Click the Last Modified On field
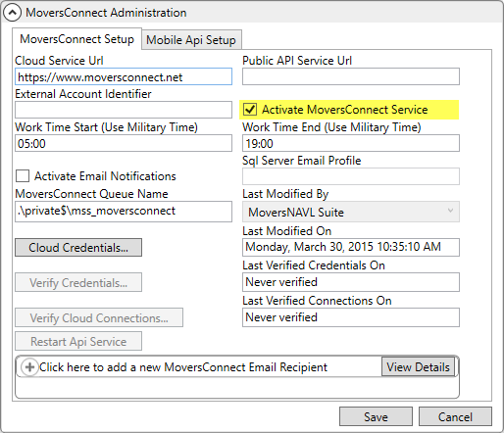The height and width of the screenshot is (433, 504). (x=351, y=247)
